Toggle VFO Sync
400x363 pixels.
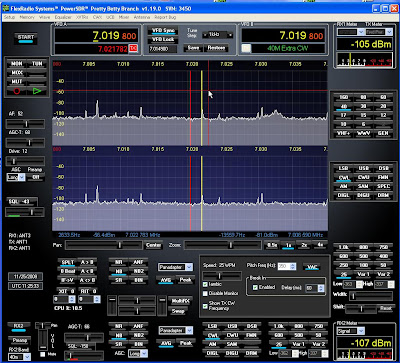tap(163, 31)
